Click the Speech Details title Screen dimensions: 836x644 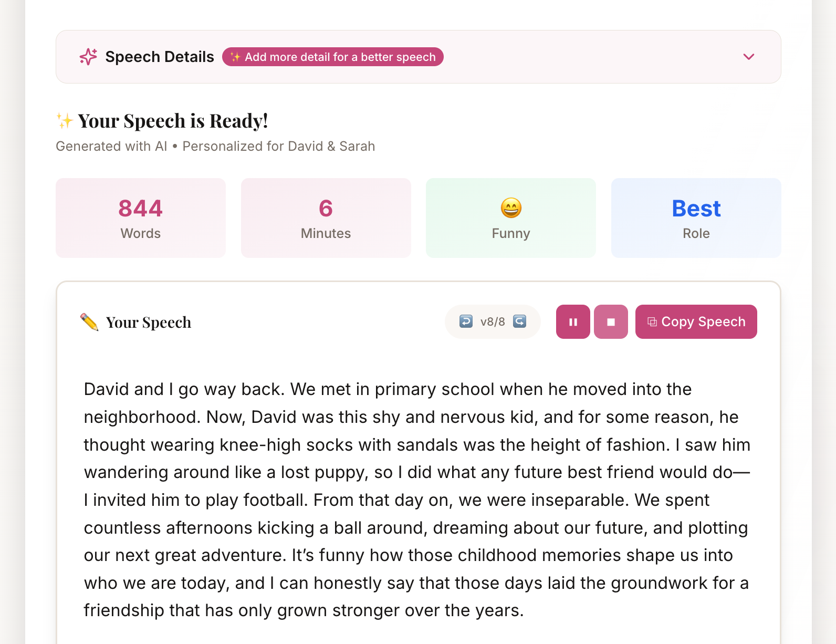point(159,56)
